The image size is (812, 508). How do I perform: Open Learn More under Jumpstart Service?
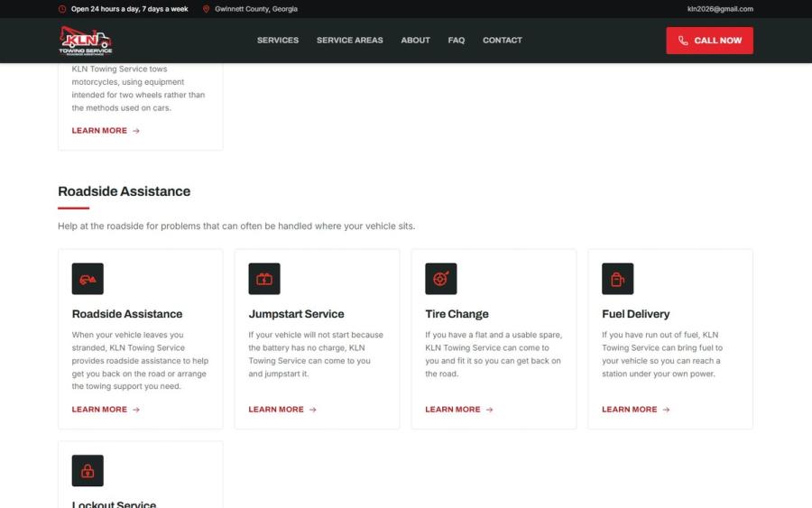coord(282,409)
